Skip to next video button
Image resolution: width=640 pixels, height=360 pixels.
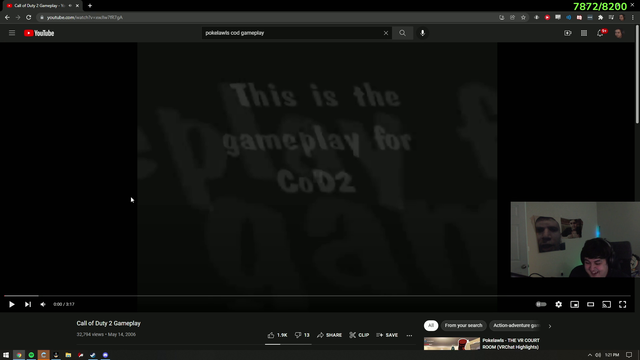pos(28,304)
